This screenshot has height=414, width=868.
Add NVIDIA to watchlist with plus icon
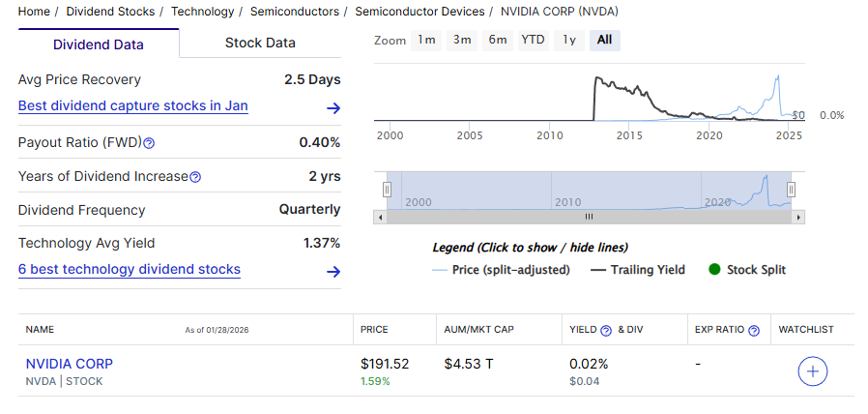tap(813, 371)
